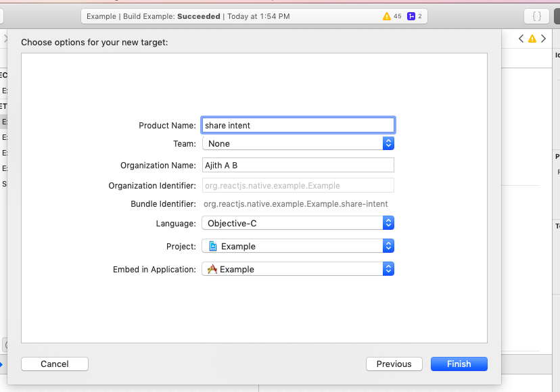Image resolution: width=560 pixels, height=392 pixels.
Task: Click the Finish button
Action: tap(459, 364)
